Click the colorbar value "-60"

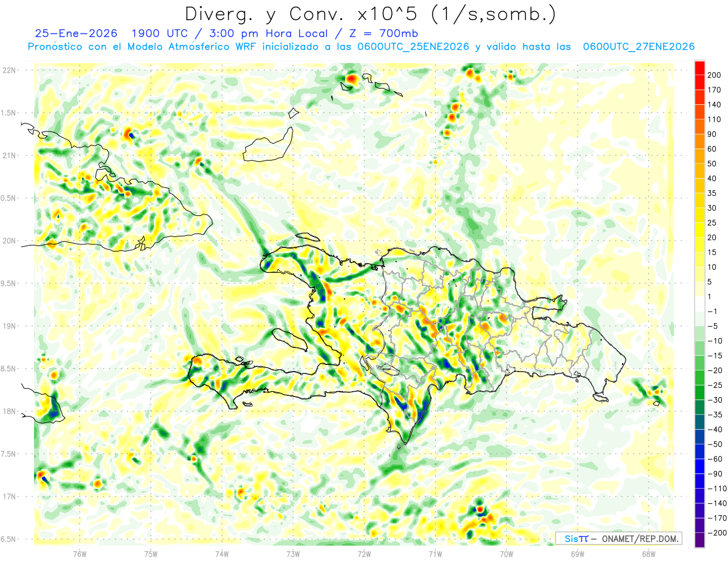(715, 459)
